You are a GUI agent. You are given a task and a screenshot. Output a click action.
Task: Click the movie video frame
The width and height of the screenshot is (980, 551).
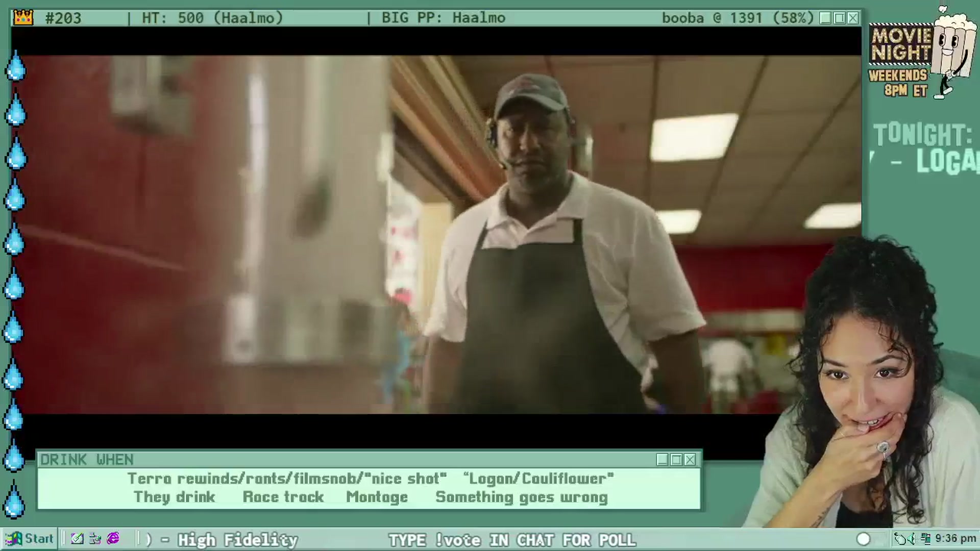(x=436, y=235)
